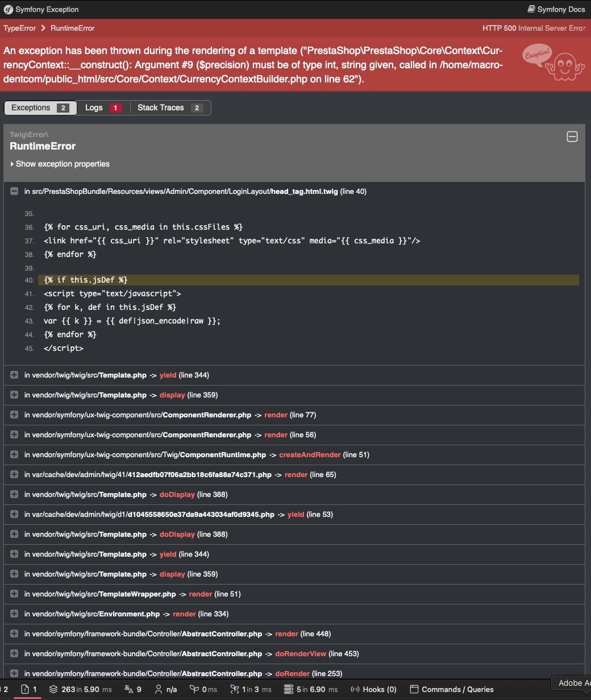Click the Symfony logo icon in header
591x700 pixels.
pos(9,9)
